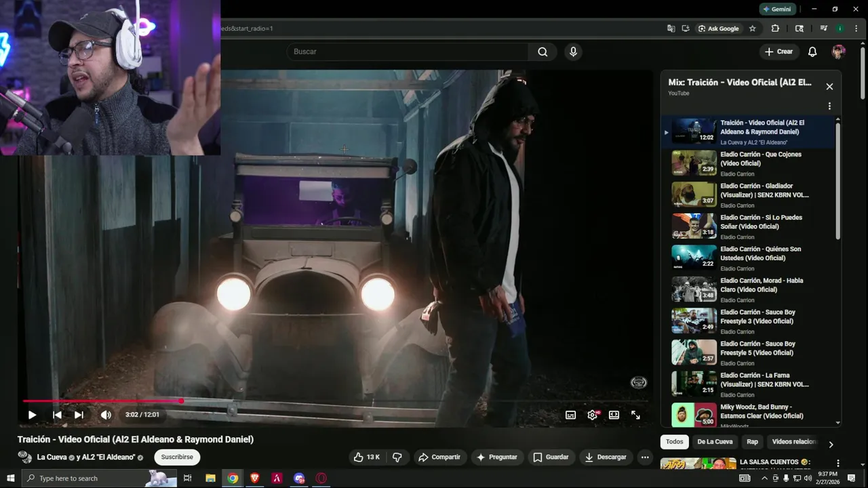Select Sauce Boy Freestyle 5 video
The width and height of the screenshot is (868, 488).
point(749,353)
